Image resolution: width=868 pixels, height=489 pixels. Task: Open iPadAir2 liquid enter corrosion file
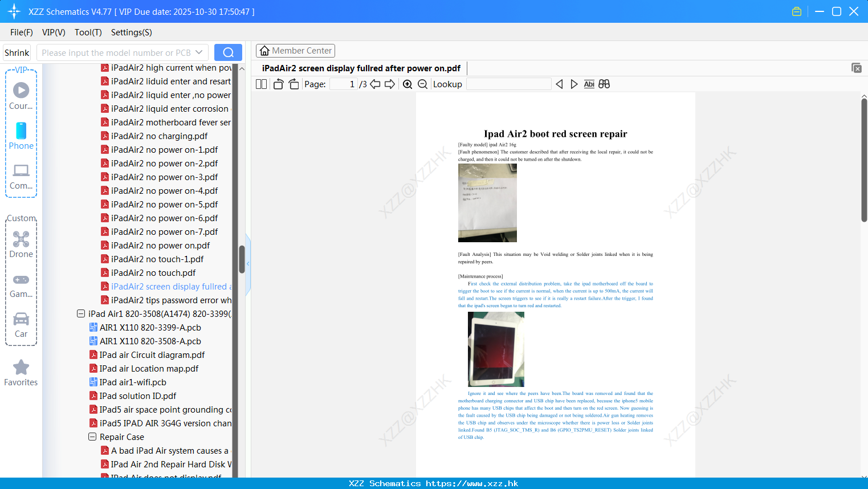(x=170, y=108)
